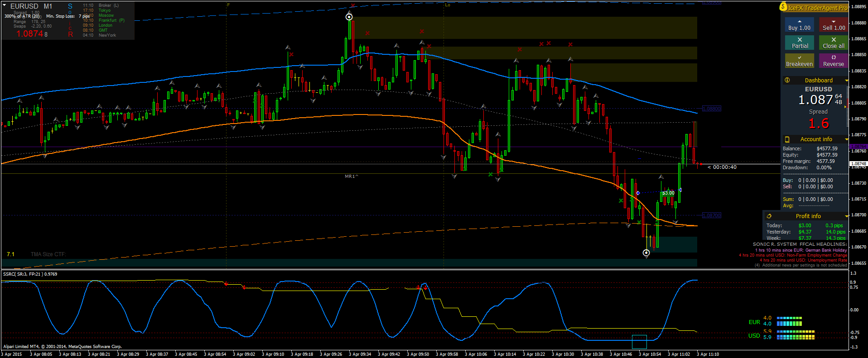Click the Profit info icon
Screen dimensions: 868x358
pyautogui.click(x=769, y=216)
